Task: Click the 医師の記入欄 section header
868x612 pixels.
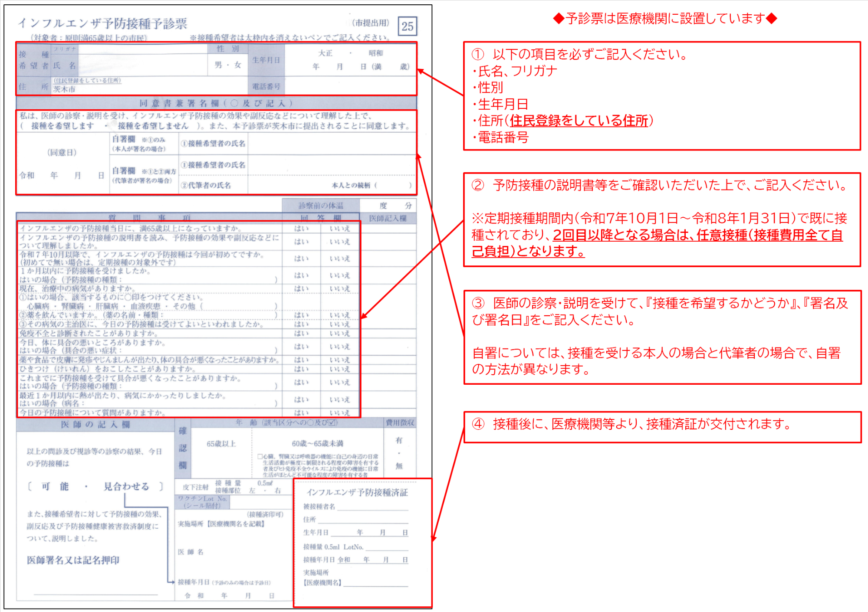Action: pos(95,425)
